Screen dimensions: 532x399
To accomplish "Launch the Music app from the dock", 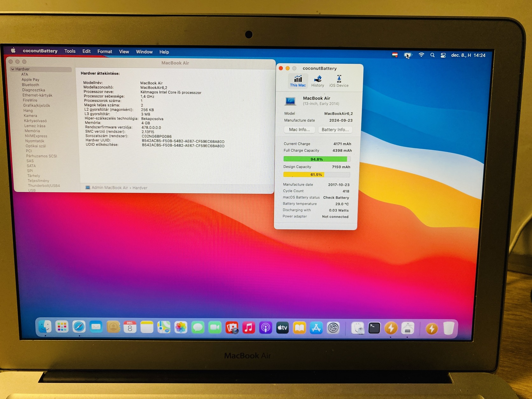I will point(248,328).
